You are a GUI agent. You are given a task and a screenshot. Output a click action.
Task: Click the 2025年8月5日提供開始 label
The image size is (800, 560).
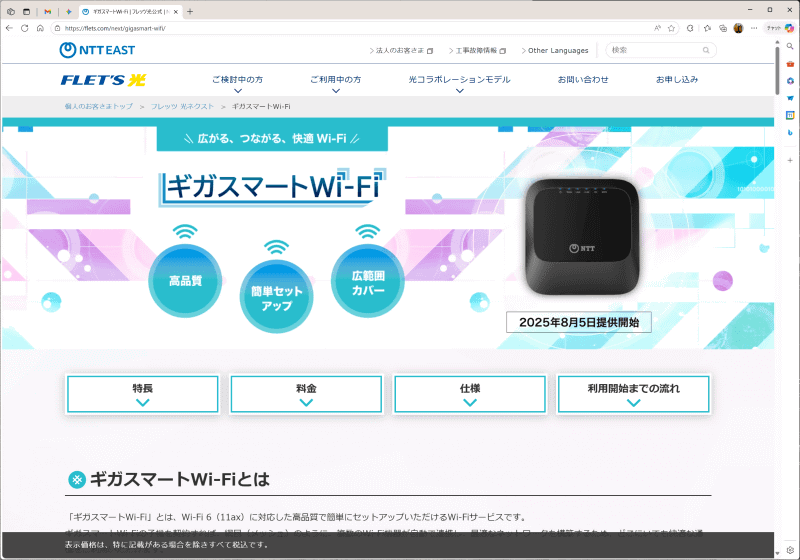click(579, 322)
